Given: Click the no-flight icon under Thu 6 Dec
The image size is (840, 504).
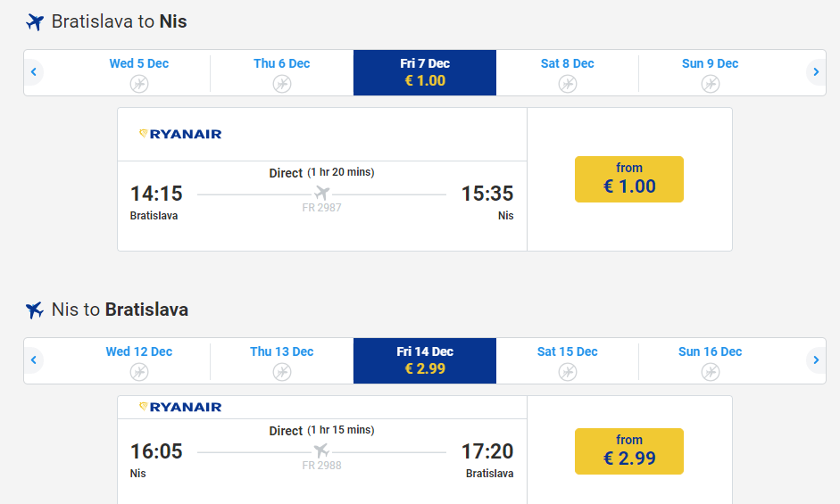Looking at the screenshot, I should 282,84.
